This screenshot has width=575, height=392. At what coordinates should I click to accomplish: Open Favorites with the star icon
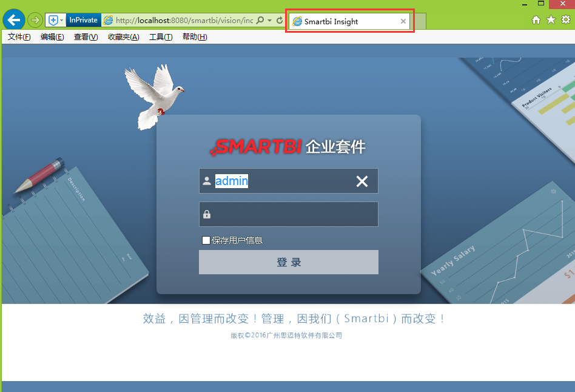[x=551, y=20]
